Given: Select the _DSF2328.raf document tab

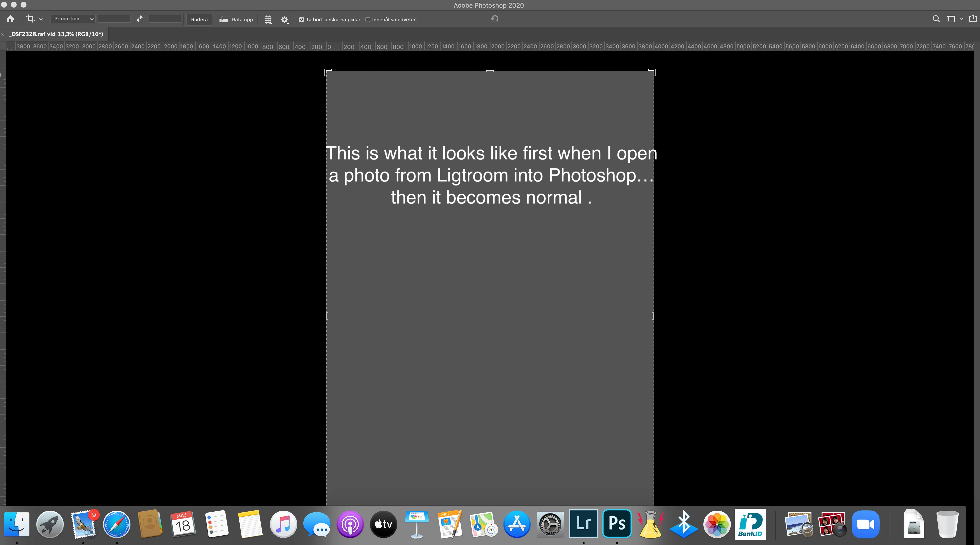Looking at the screenshot, I should 56,34.
